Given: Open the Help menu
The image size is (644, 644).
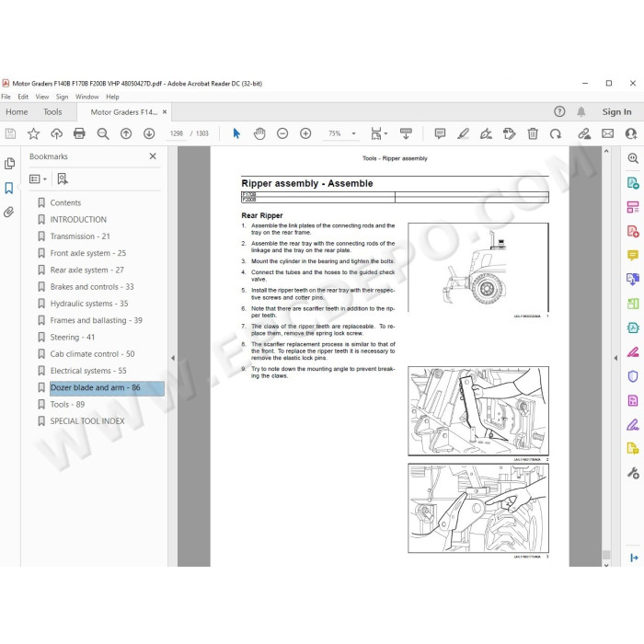Looking at the screenshot, I should click(112, 97).
